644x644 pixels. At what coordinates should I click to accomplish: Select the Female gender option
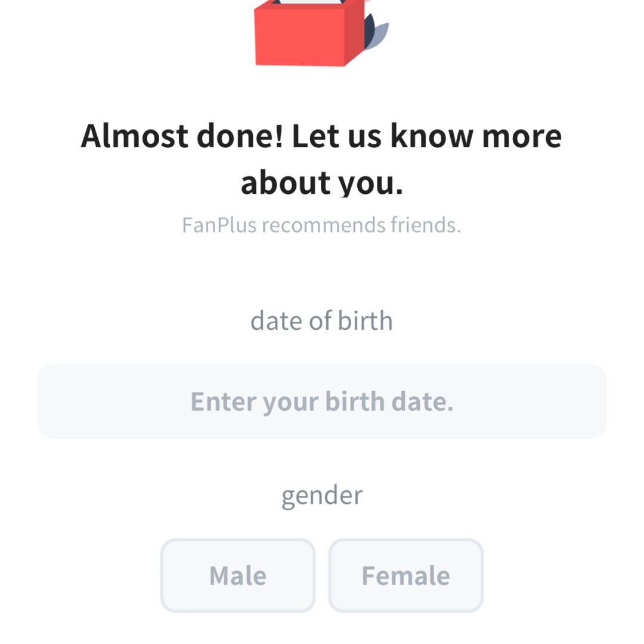(405, 575)
